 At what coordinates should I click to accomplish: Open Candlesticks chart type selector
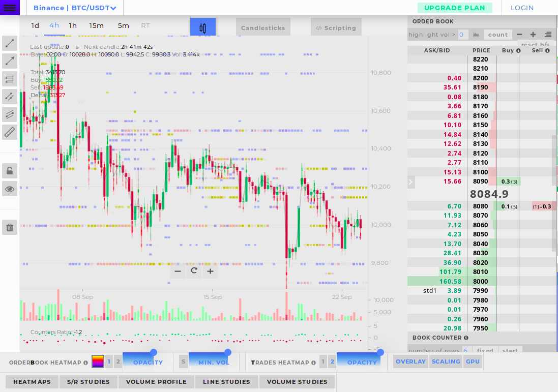point(263,27)
